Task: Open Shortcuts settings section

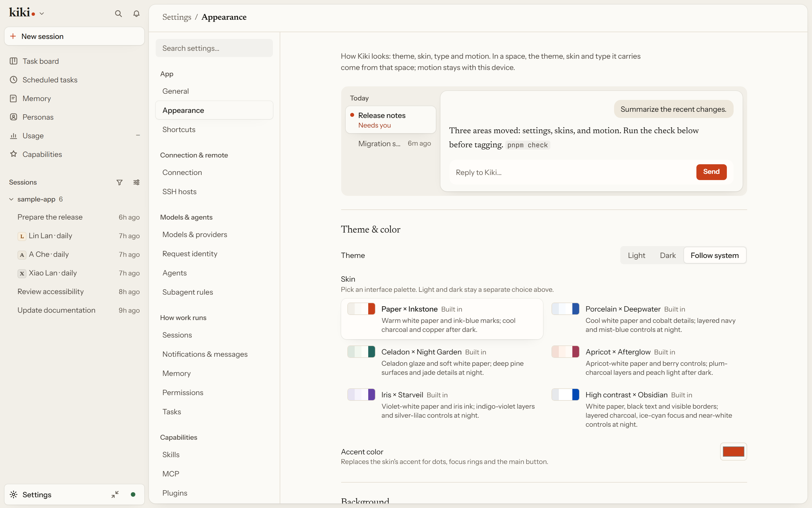Action: click(x=214, y=129)
